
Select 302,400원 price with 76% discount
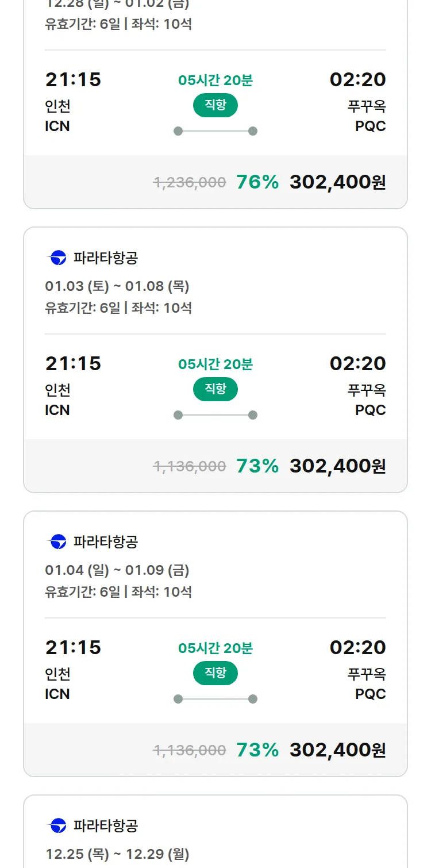[337, 182]
